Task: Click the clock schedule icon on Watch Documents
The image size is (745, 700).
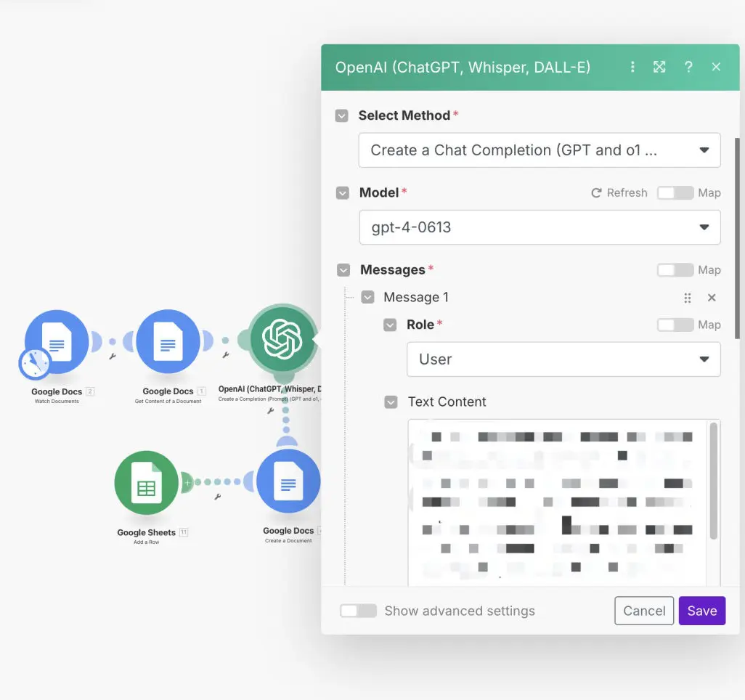Action: [x=35, y=364]
